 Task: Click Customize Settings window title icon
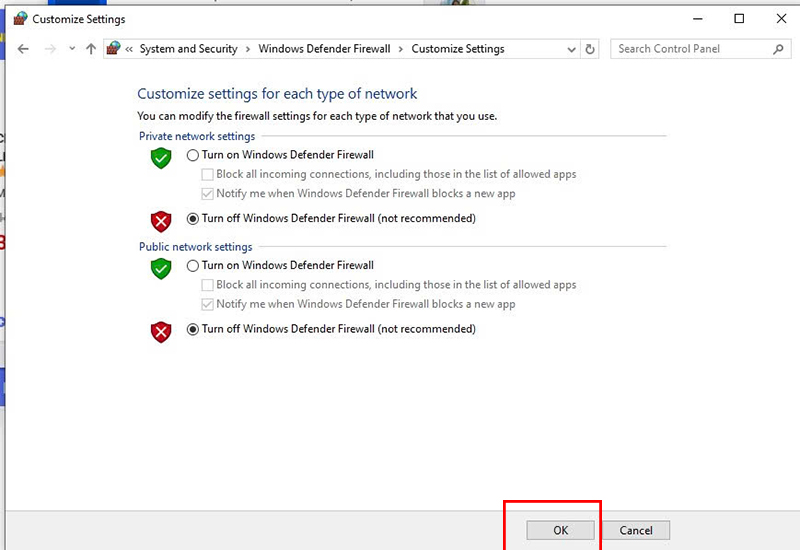pos(20,19)
